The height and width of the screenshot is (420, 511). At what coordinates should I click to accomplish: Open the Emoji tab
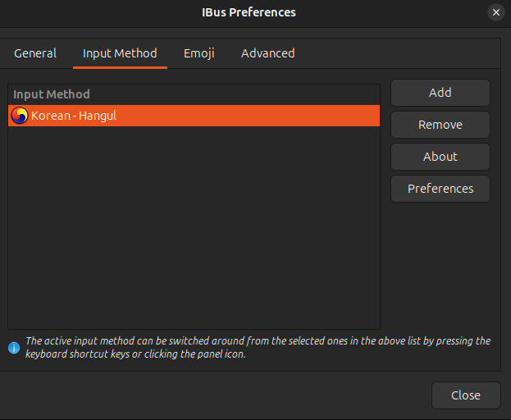click(198, 53)
